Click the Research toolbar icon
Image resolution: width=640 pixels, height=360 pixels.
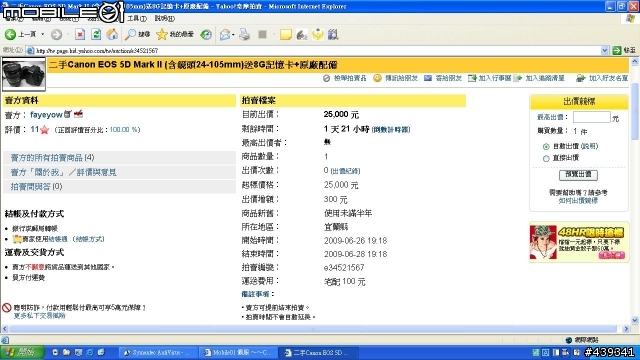pos(302,35)
